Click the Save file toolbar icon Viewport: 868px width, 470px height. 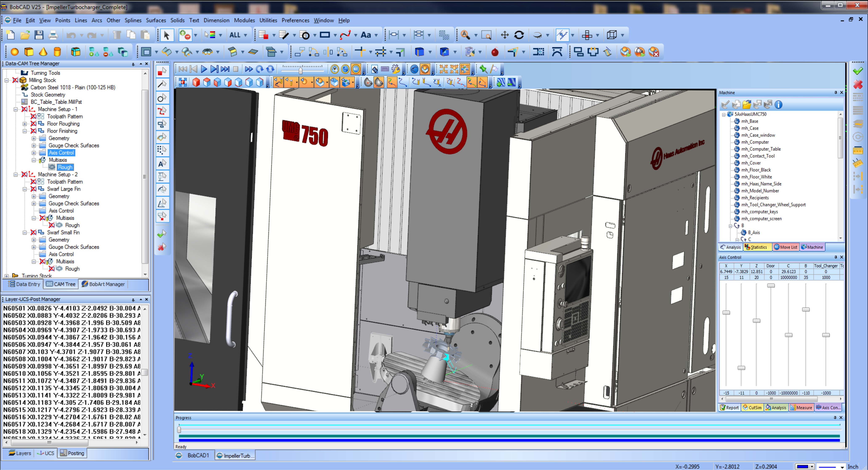[x=39, y=35]
